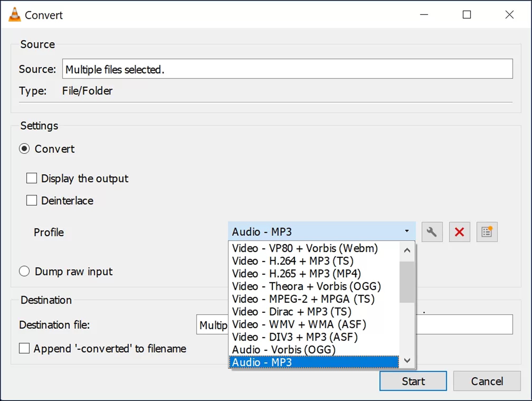This screenshot has height=401, width=532.
Task: Maximize the Convert window
Action: tap(467, 15)
